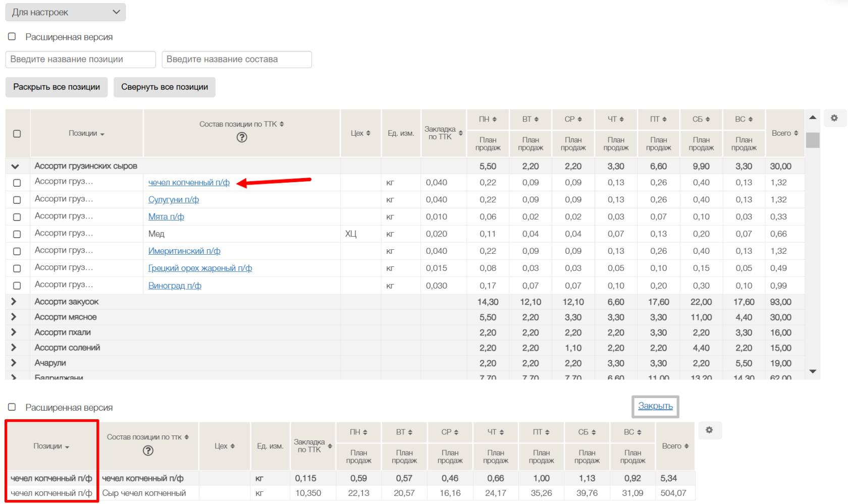
Task: Check the select-all checkbox in upper table header
Action: coord(17,134)
